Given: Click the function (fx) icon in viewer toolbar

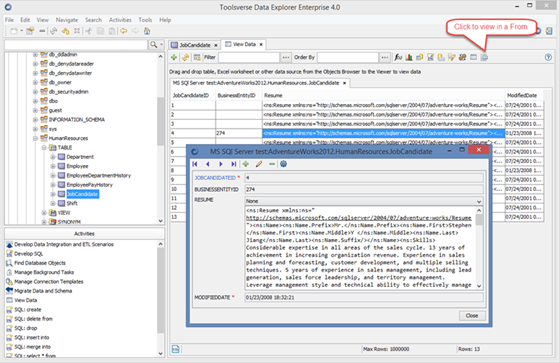Looking at the screenshot, I should point(398,57).
